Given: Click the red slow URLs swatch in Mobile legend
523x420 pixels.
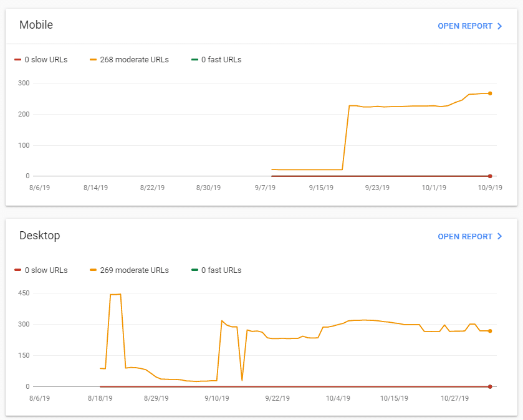Looking at the screenshot, I should (x=17, y=60).
